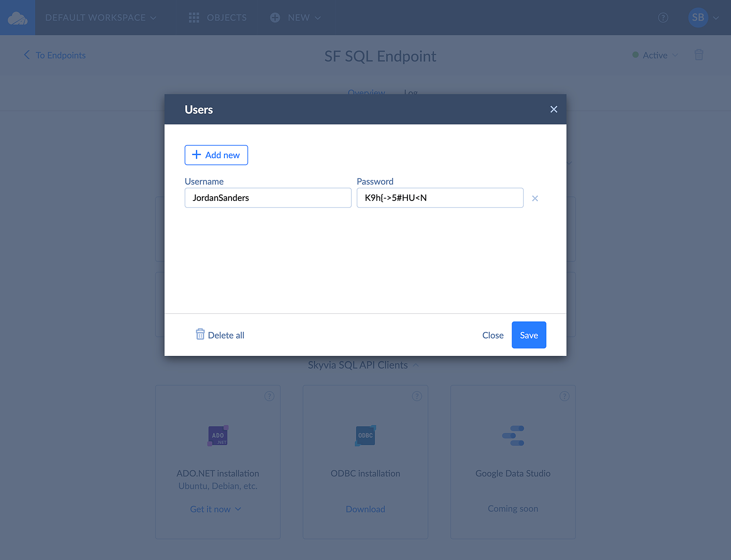Close the Users dialog with X

(553, 109)
